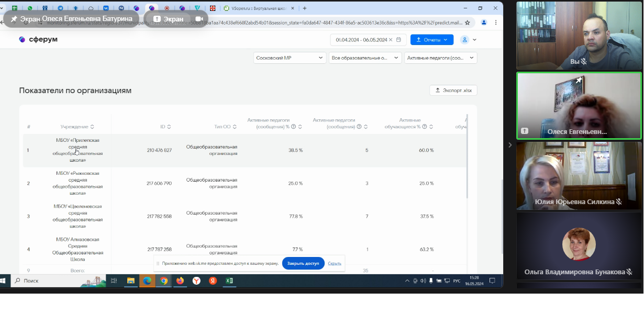The image size is (644, 325).
Task: Clear the selected date range
Action: click(x=391, y=40)
